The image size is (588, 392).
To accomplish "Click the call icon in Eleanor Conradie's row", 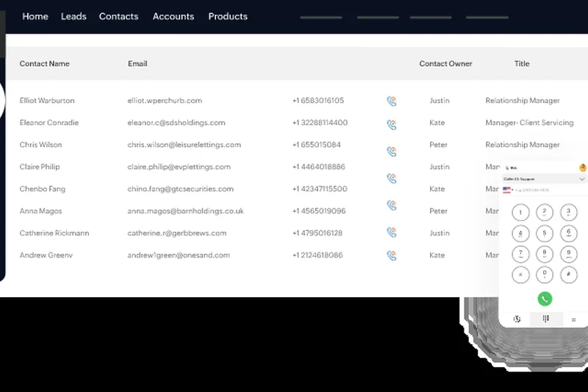I will point(391,124).
